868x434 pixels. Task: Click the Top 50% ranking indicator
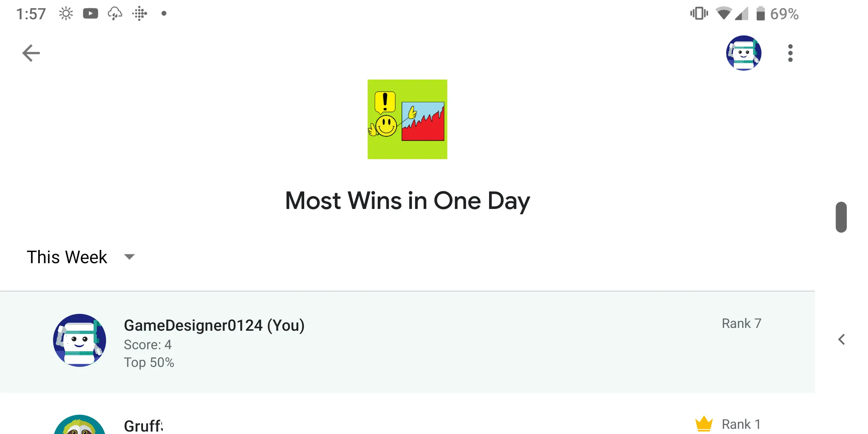149,362
